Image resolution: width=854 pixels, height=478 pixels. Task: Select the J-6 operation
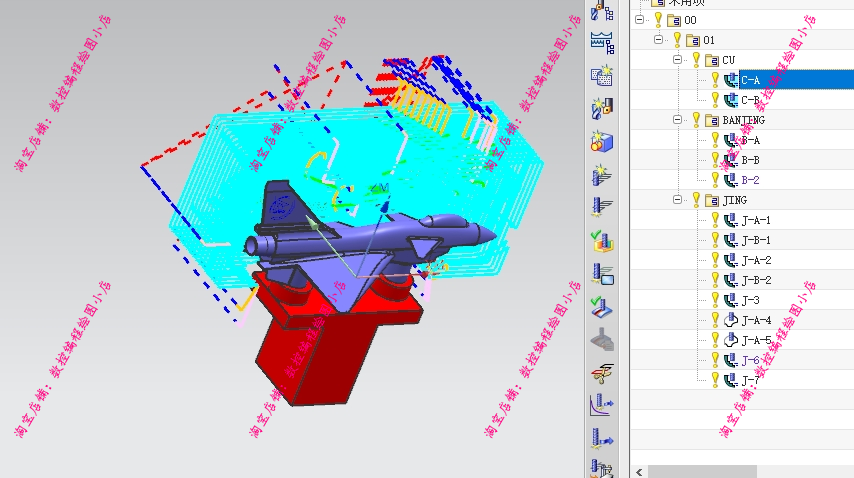(x=751, y=360)
